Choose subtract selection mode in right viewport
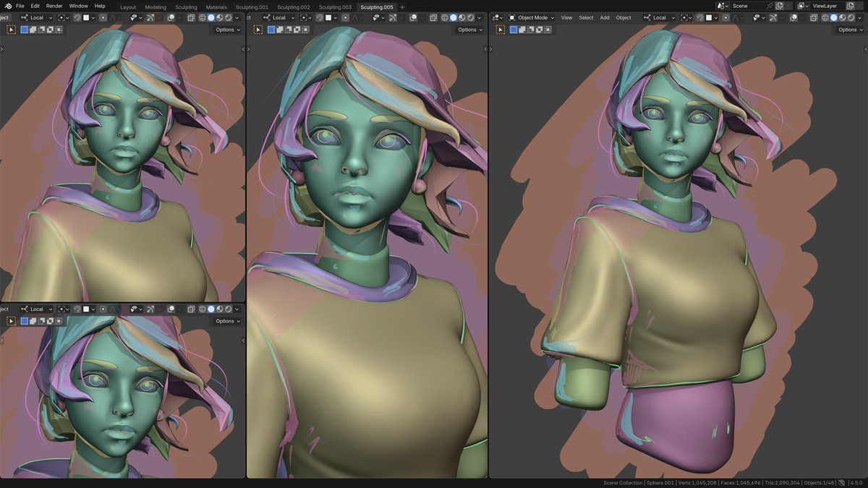The image size is (868, 488). pyautogui.click(x=531, y=30)
